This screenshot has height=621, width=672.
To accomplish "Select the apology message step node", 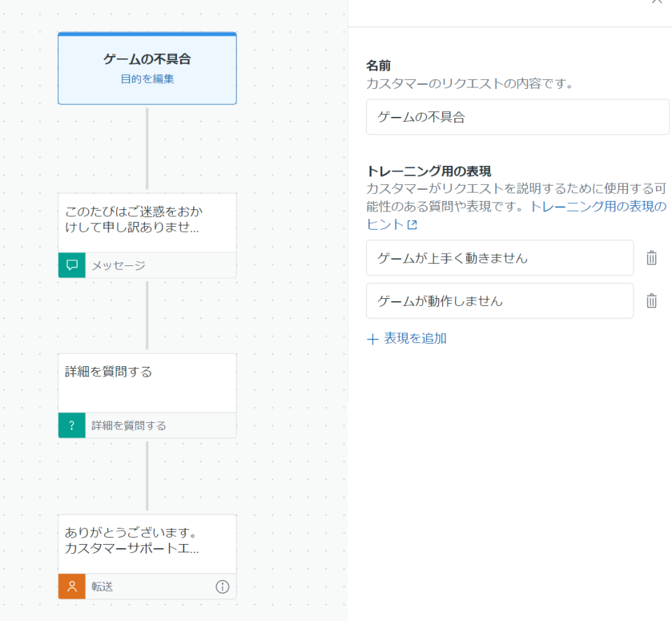I will point(147,222).
